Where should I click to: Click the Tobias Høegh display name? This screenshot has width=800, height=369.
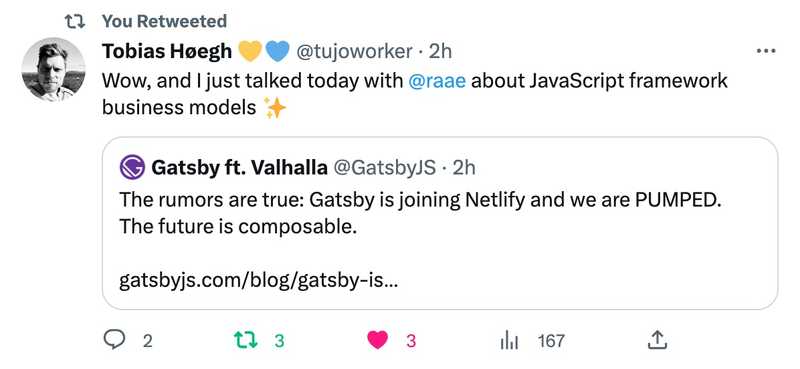tap(167, 51)
